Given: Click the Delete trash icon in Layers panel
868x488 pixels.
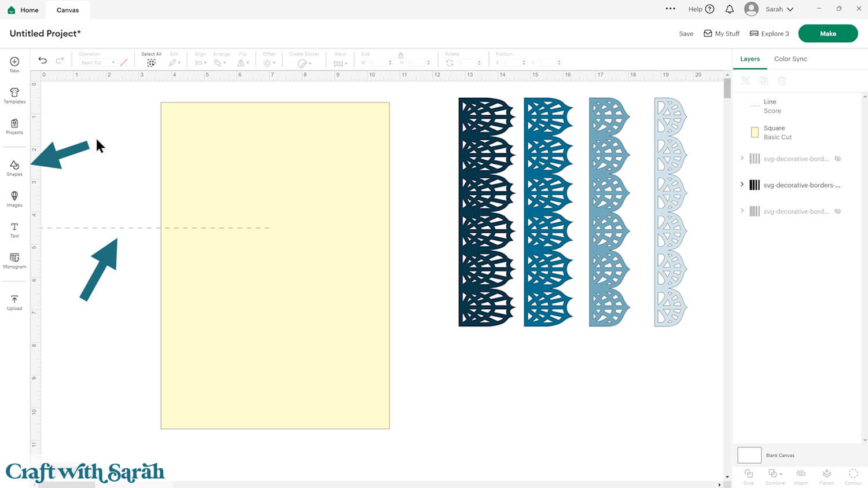Looking at the screenshot, I should click(782, 81).
